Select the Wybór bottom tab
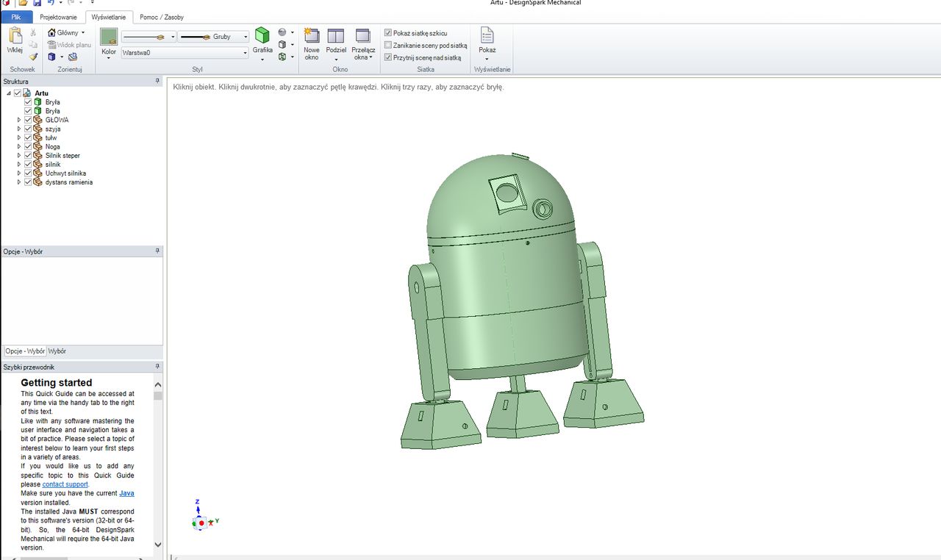Image resolution: width=941 pixels, height=560 pixels. tap(57, 351)
